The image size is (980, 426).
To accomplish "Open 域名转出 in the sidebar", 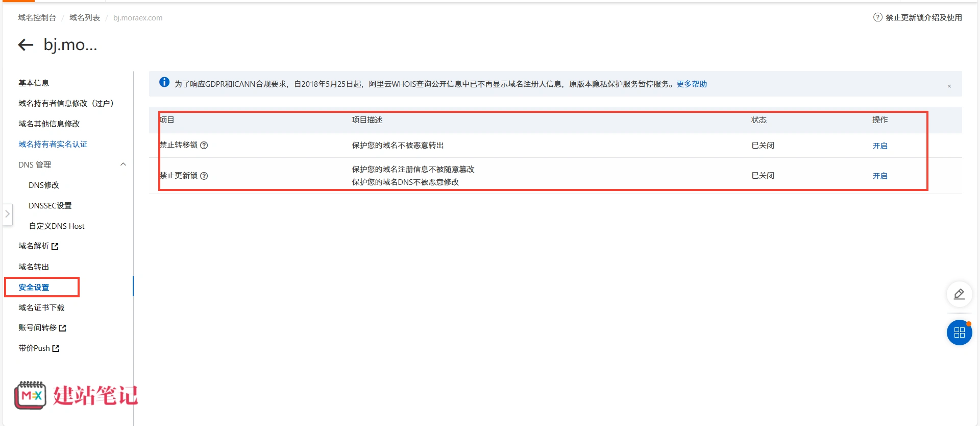I will click(34, 267).
